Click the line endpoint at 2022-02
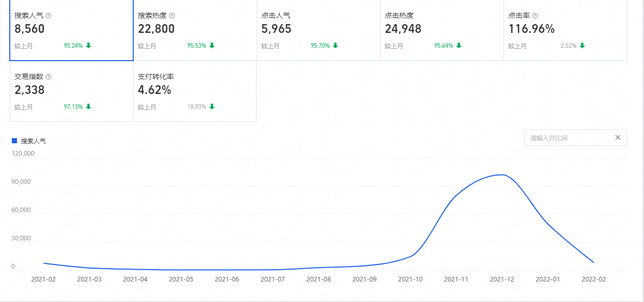The height and width of the screenshot is (302, 644). coord(594,262)
